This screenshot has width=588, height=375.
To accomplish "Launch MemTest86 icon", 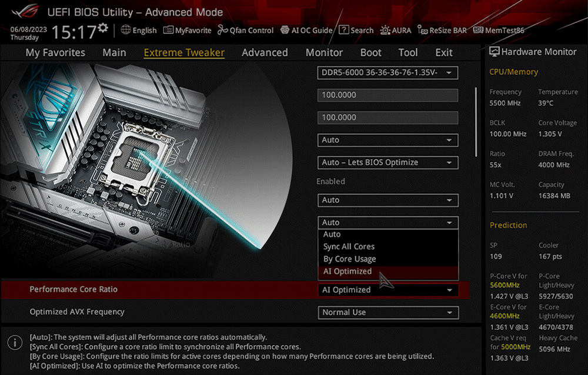I will (x=478, y=30).
